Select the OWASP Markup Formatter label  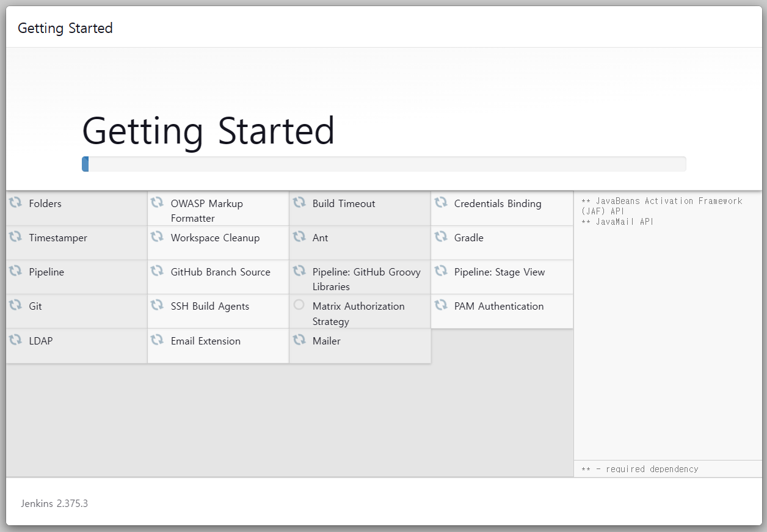[x=207, y=211]
